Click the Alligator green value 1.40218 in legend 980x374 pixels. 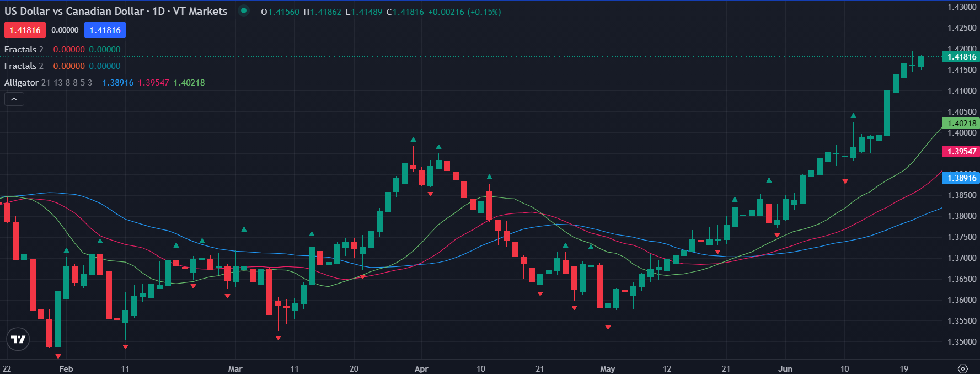[189, 83]
